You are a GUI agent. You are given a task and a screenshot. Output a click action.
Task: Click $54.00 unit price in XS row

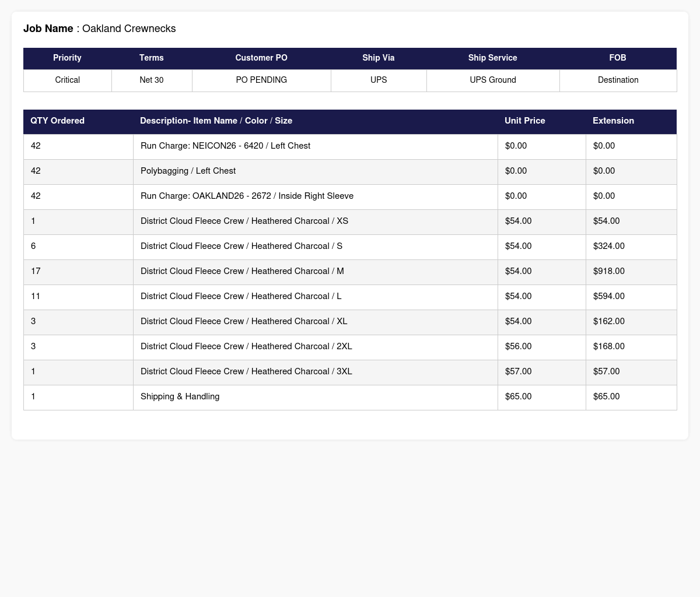point(519,221)
